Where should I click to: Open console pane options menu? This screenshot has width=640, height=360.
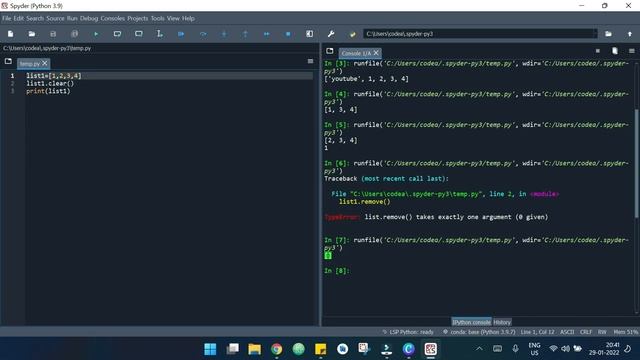click(631, 51)
